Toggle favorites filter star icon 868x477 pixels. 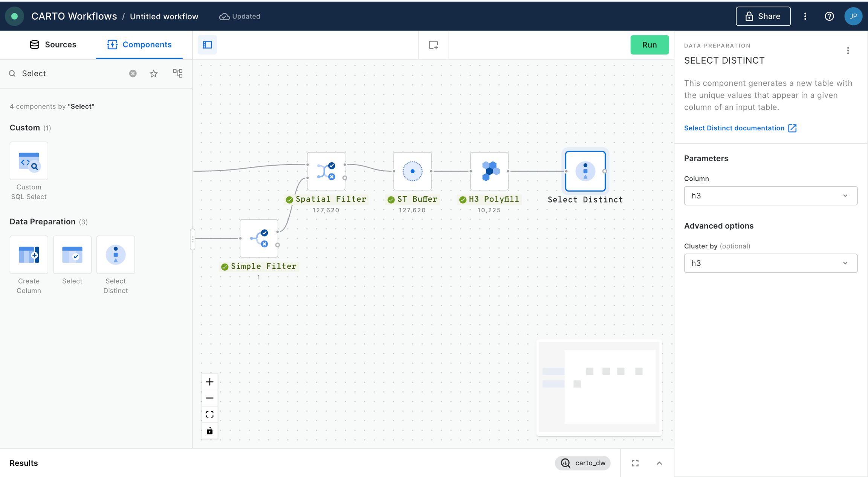pos(153,73)
